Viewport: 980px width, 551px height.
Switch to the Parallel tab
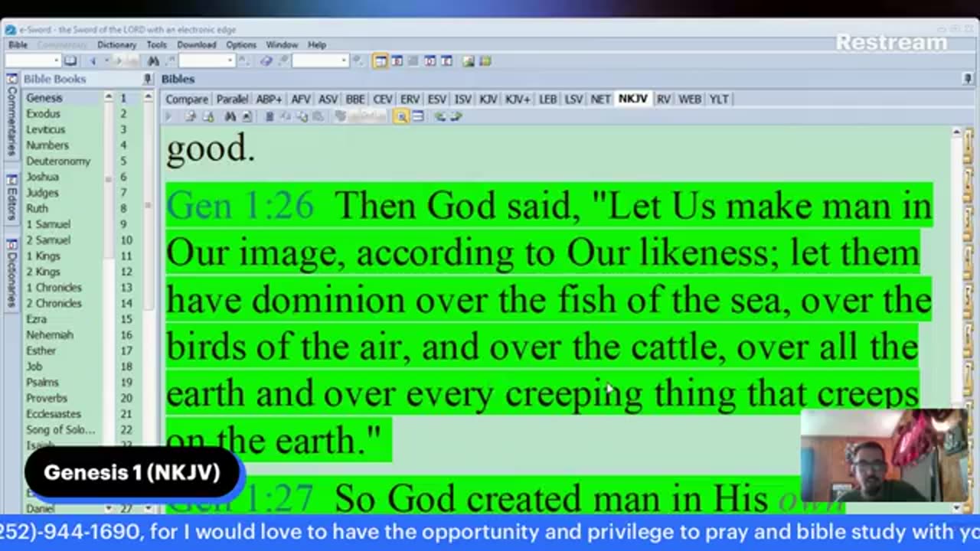231,99
